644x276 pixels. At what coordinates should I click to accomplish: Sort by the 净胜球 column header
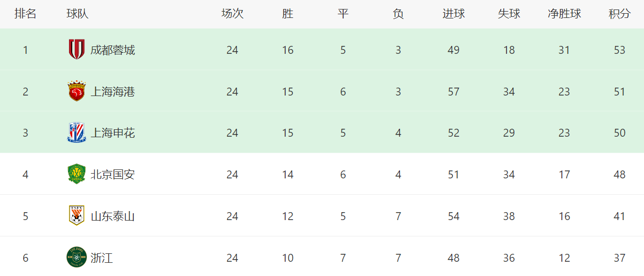(x=564, y=14)
